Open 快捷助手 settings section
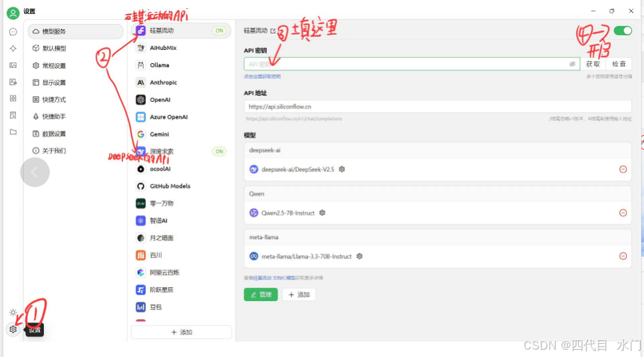644x357 pixels. 76,117
